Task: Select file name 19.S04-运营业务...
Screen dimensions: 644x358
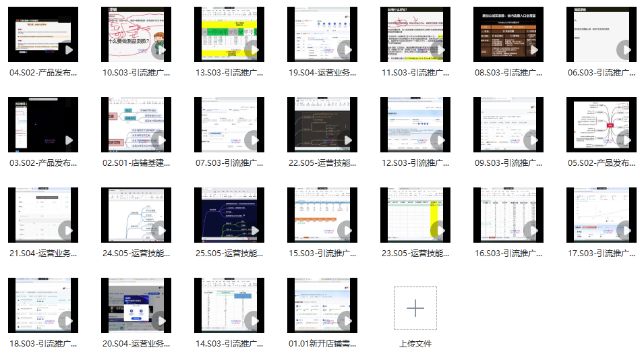Action: pyautogui.click(x=322, y=73)
